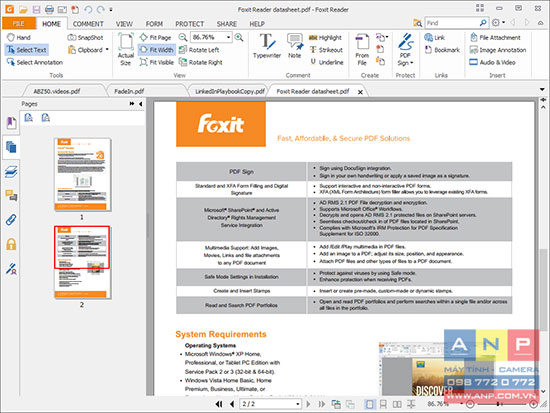Collapse the Pages navigation panel

click(x=141, y=104)
